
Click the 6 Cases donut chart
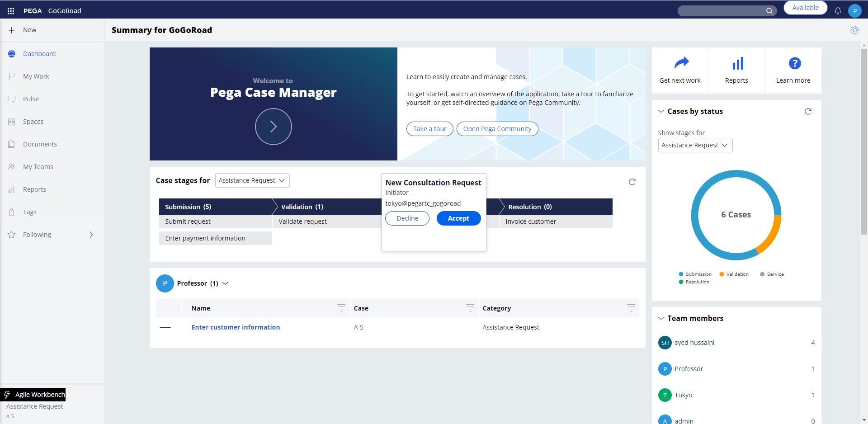(x=736, y=215)
